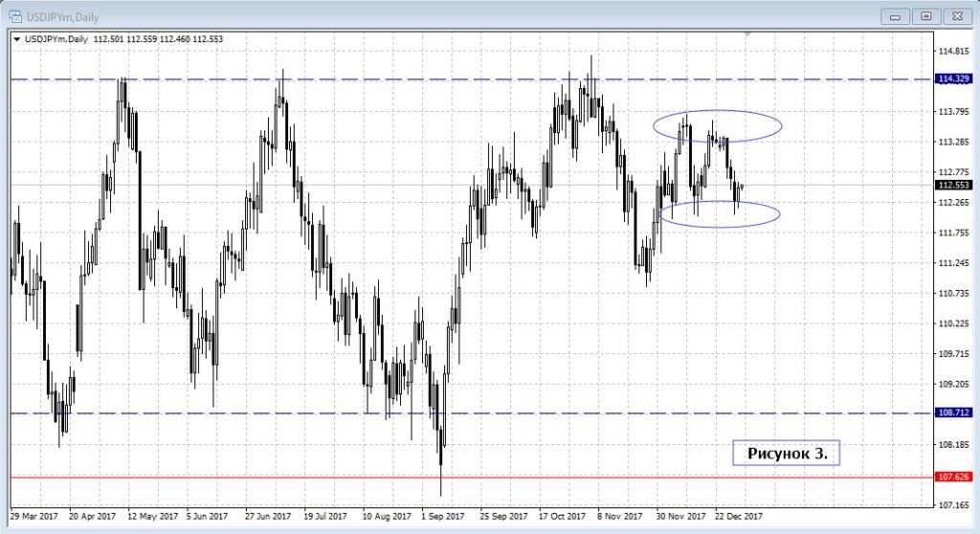The width and height of the screenshot is (980, 534).
Task: Select the upper blue ellipse on chart
Action: point(718,113)
